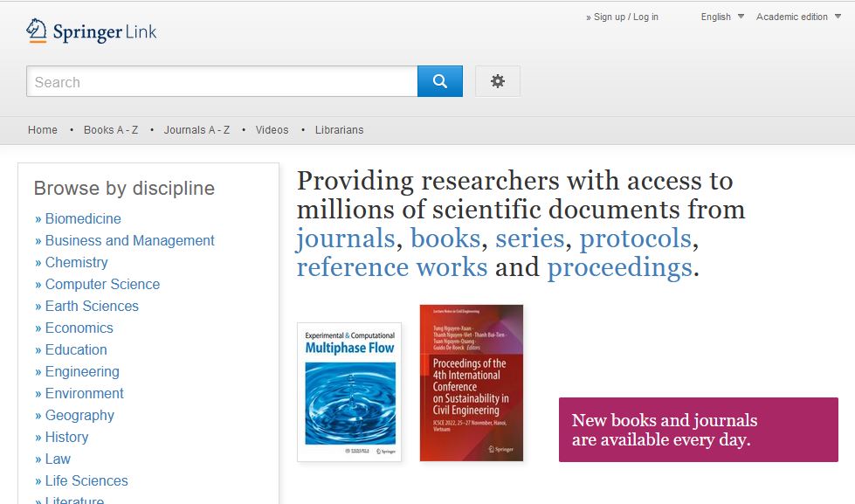Open the Librarians navigation link
This screenshot has width=855, height=504.
click(339, 130)
